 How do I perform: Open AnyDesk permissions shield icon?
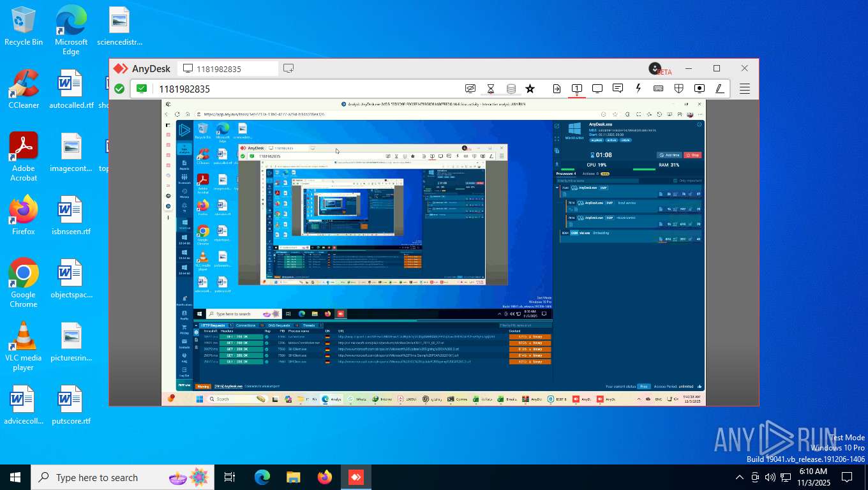pyautogui.click(x=679, y=89)
